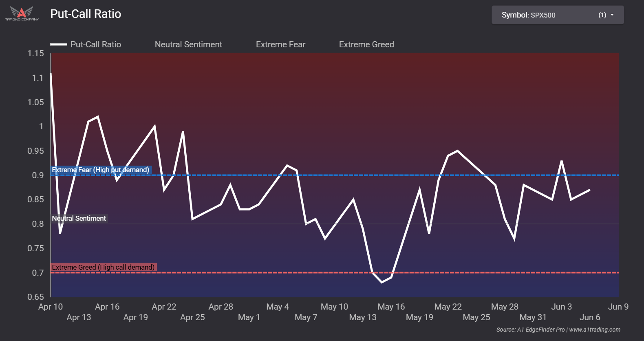Select the May 1 x-axis tick label
The height and width of the screenshot is (341, 644).
point(249,317)
